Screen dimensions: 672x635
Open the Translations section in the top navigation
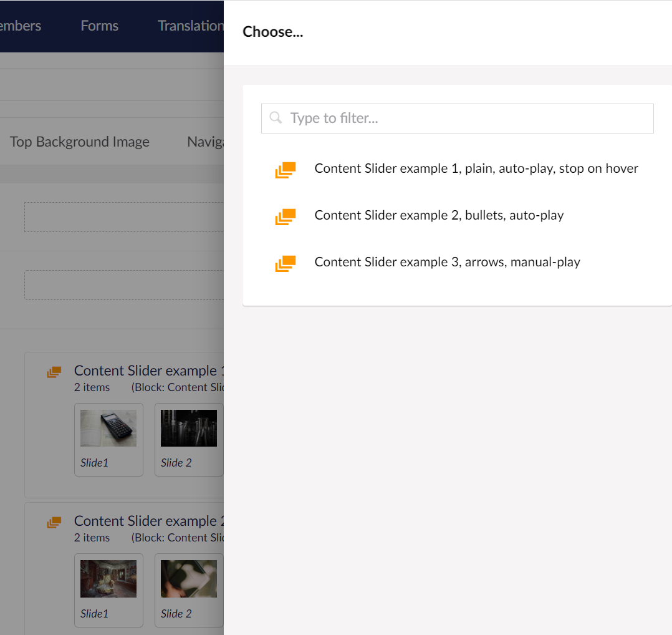point(190,26)
